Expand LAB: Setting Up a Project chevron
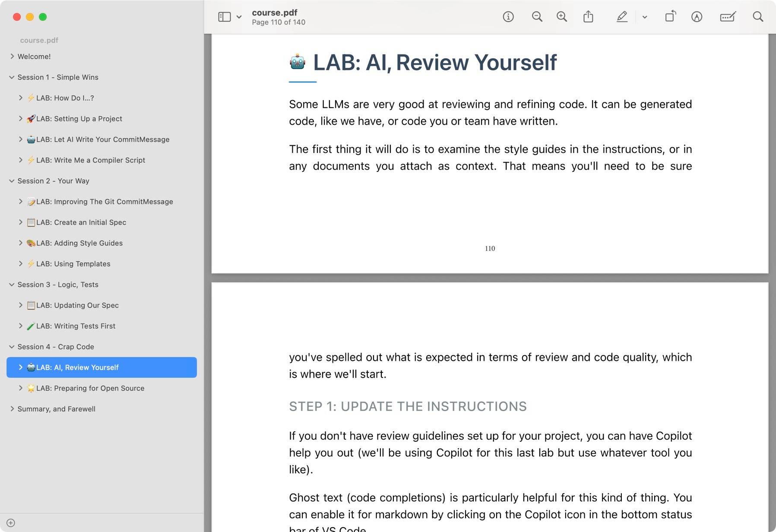The width and height of the screenshot is (776, 532). click(x=20, y=118)
